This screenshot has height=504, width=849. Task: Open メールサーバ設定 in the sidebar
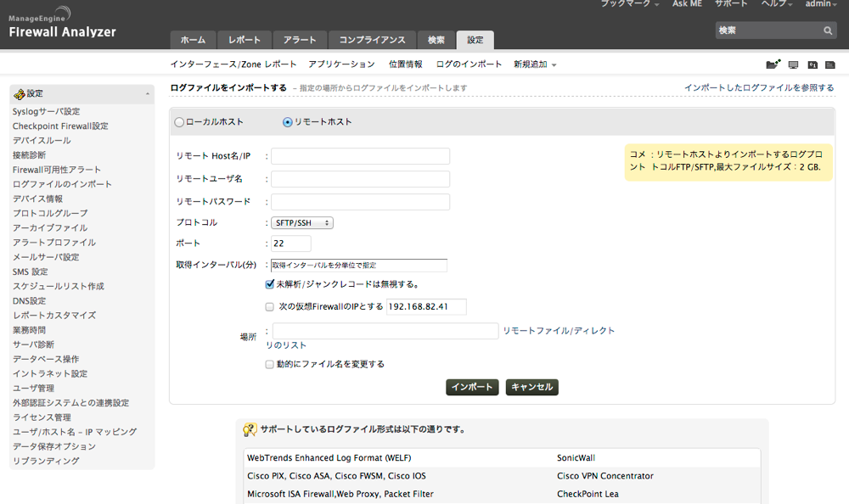tap(46, 258)
